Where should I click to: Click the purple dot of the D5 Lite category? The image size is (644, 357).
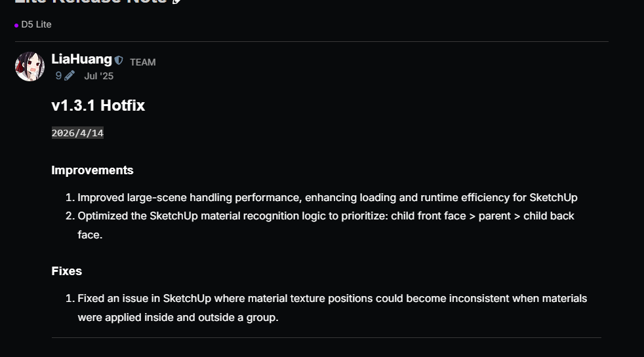[16, 25]
